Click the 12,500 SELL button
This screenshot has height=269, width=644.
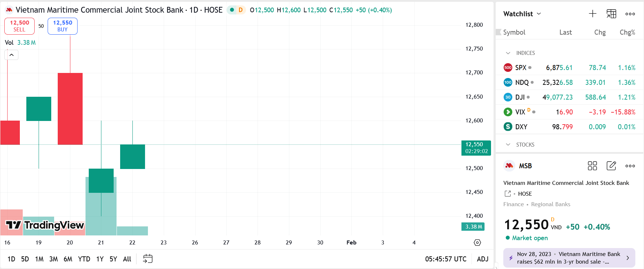click(19, 26)
